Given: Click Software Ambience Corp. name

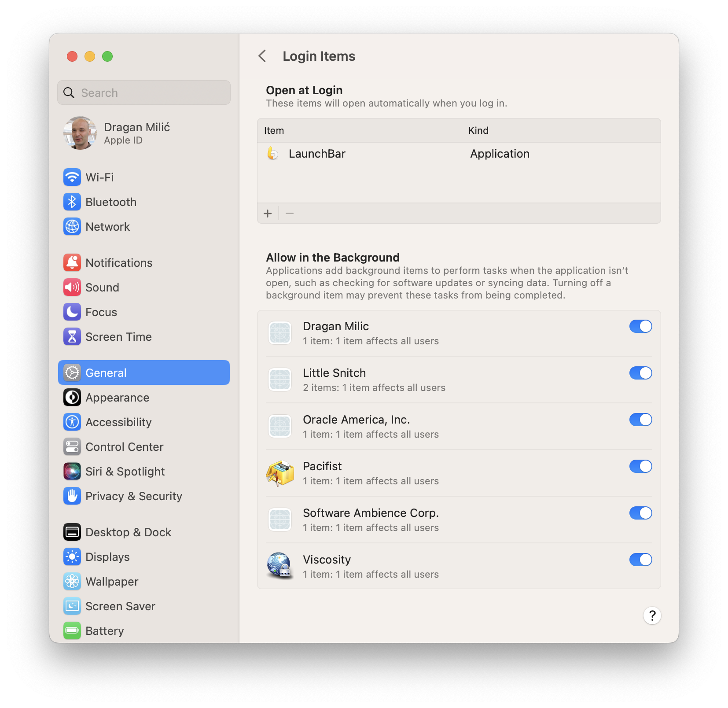Looking at the screenshot, I should pyautogui.click(x=371, y=513).
